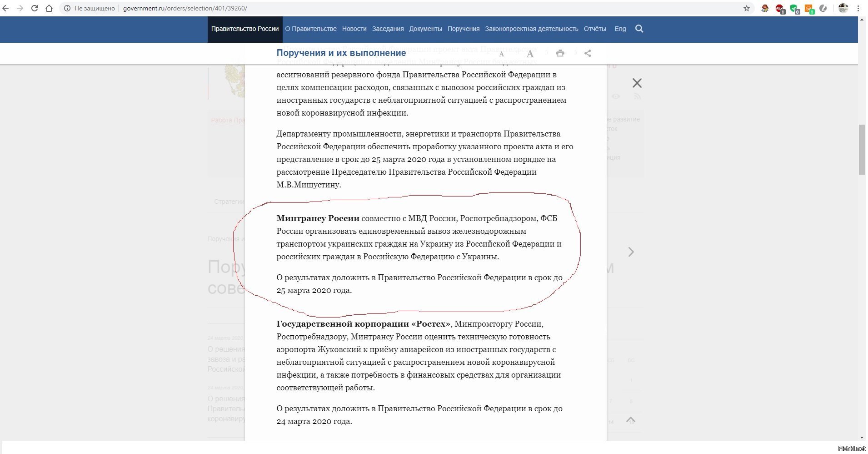Go to next document with right chevron
The height and width of the screenshot is (454, 868).
(631, 252)
